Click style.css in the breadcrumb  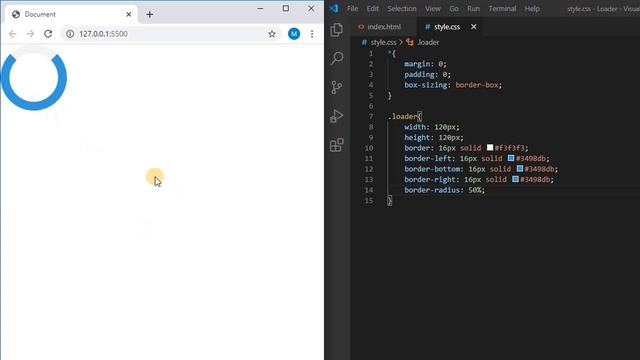pyautogui.click(x=383, y=42)
